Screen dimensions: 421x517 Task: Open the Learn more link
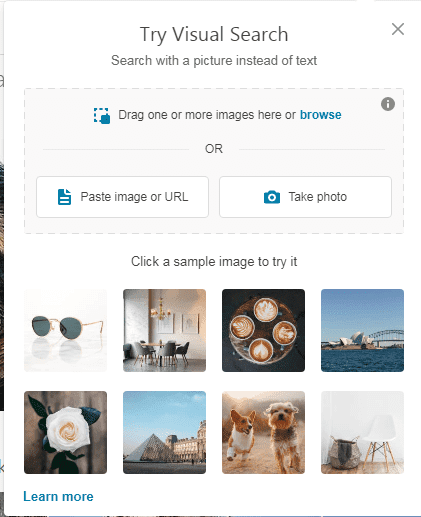(x=58, y=496)
